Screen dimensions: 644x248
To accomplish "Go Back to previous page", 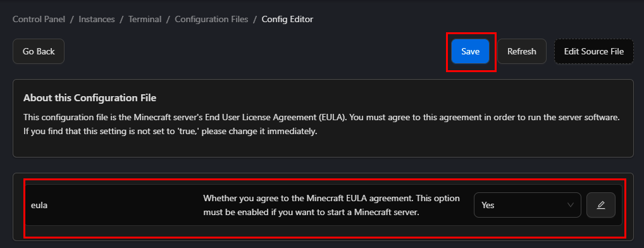I will coord(39,51).
